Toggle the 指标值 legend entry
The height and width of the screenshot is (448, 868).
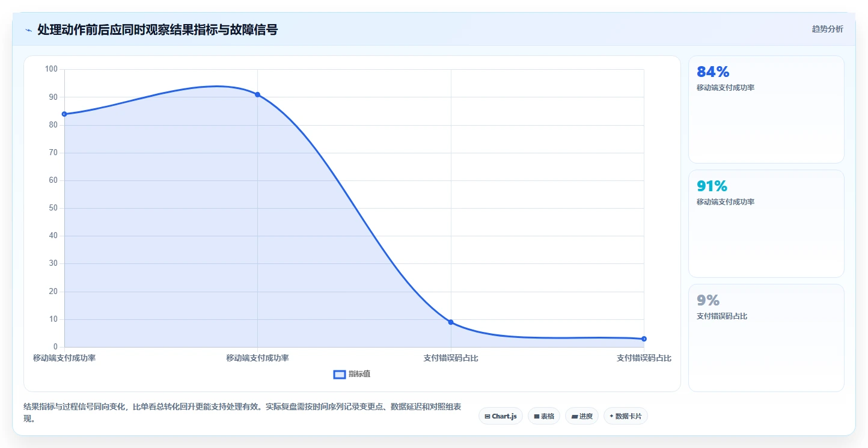pos(352,374)
